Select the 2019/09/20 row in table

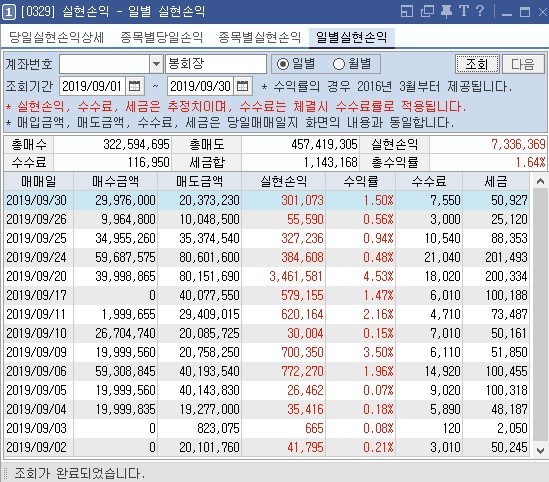click(x=267, y=276)
